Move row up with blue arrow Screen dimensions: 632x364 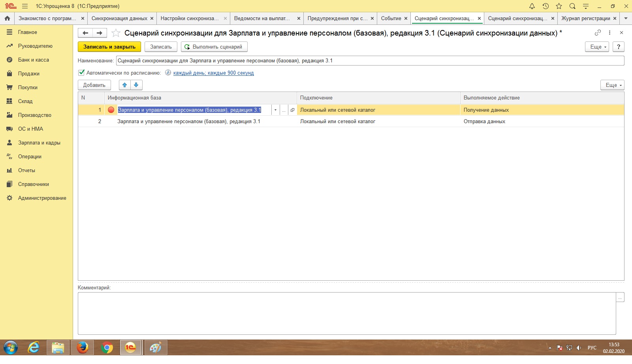(125, 85)
